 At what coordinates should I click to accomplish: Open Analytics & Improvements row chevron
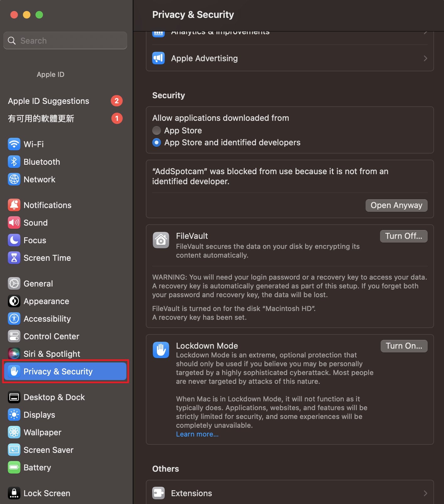pyautogui.click(x=425, y=33)
